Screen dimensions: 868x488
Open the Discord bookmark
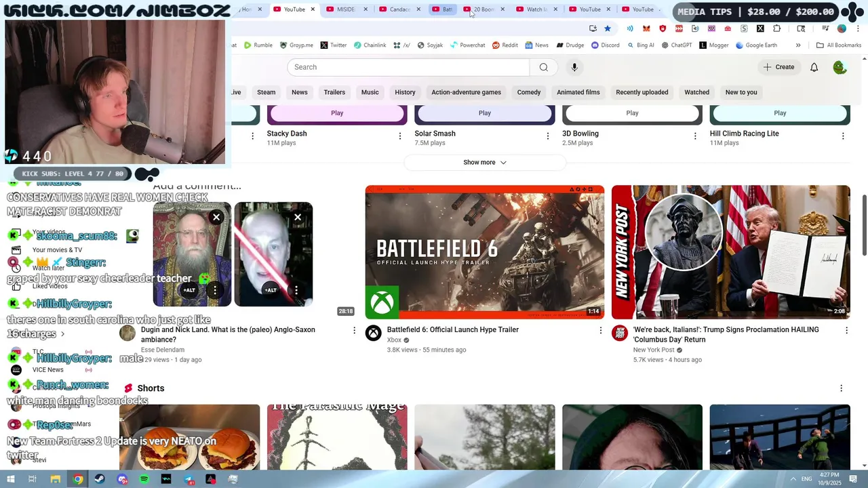605,45
